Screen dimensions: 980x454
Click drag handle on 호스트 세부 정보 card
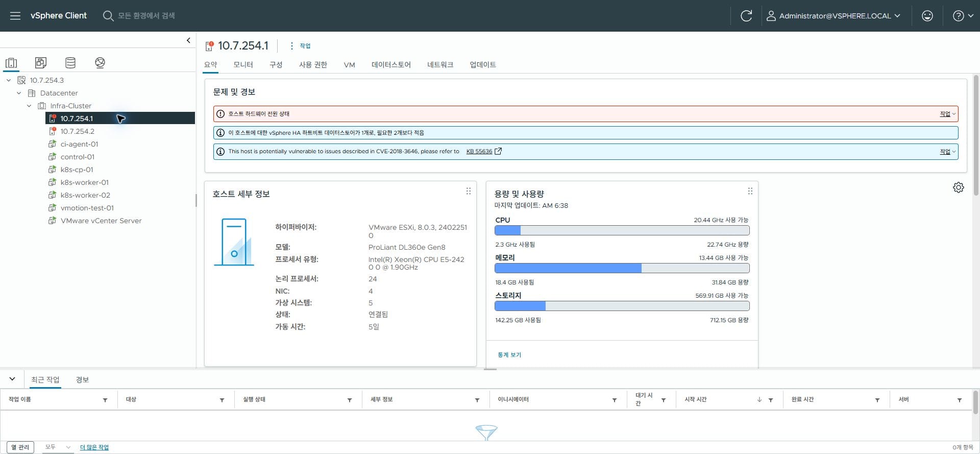(x=468, y=191)
